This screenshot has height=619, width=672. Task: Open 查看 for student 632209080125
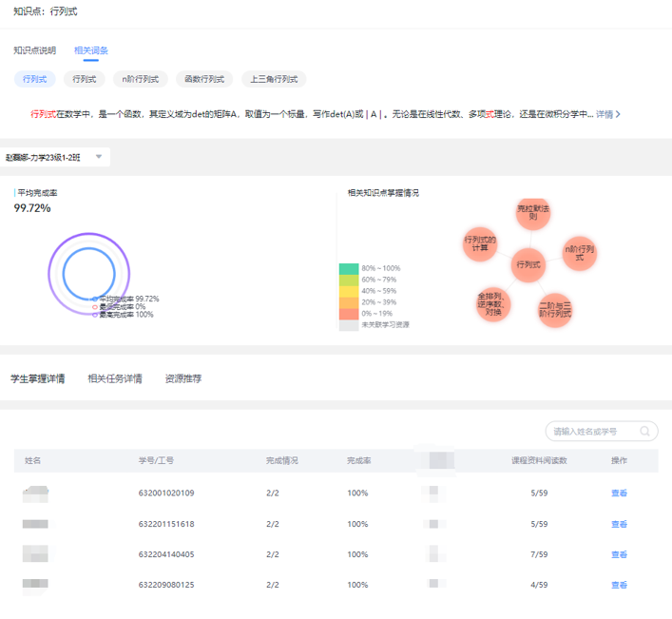pos(620,585)
